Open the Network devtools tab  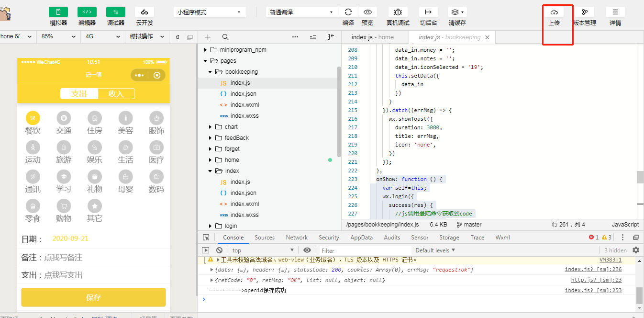click(x=297, y=238)
